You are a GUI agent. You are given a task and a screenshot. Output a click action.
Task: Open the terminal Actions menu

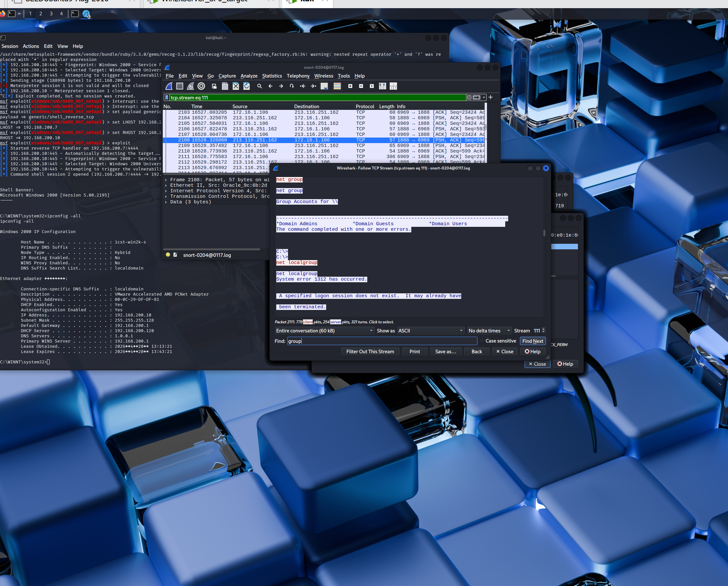pos(31,46)
